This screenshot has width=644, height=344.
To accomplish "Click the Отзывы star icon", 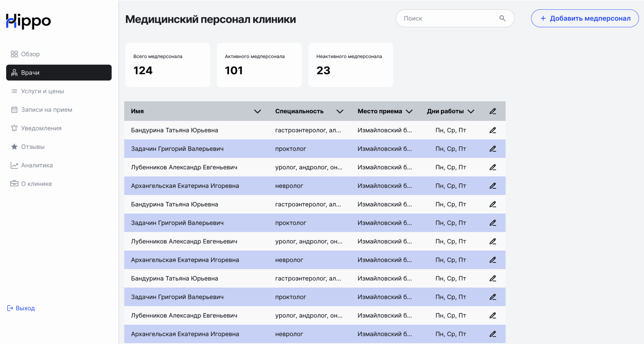I will [x=14, y=147].
